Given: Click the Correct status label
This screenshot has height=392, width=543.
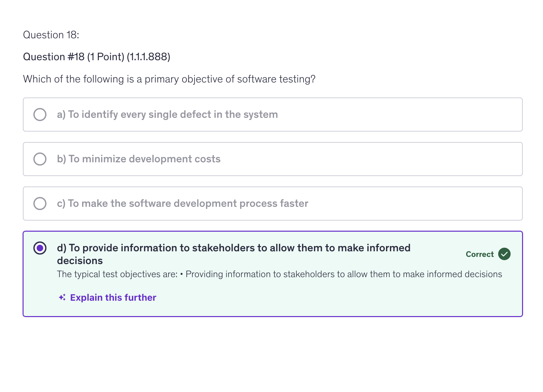Looking at the screenshot, I should [x=479, y=254].
